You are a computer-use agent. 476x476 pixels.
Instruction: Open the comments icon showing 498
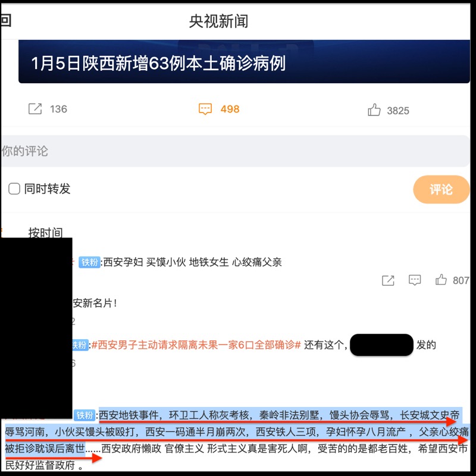[x=205, y=109]
